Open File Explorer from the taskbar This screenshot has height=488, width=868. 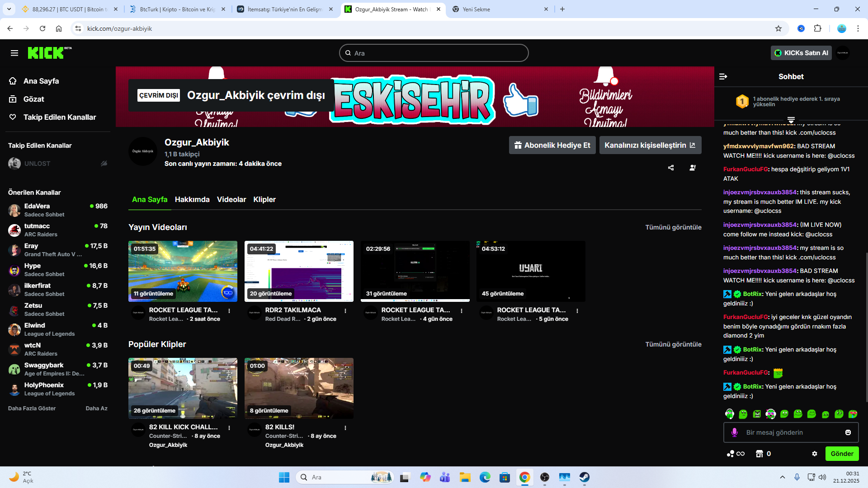pyautogui.click(x=465, y=477)
